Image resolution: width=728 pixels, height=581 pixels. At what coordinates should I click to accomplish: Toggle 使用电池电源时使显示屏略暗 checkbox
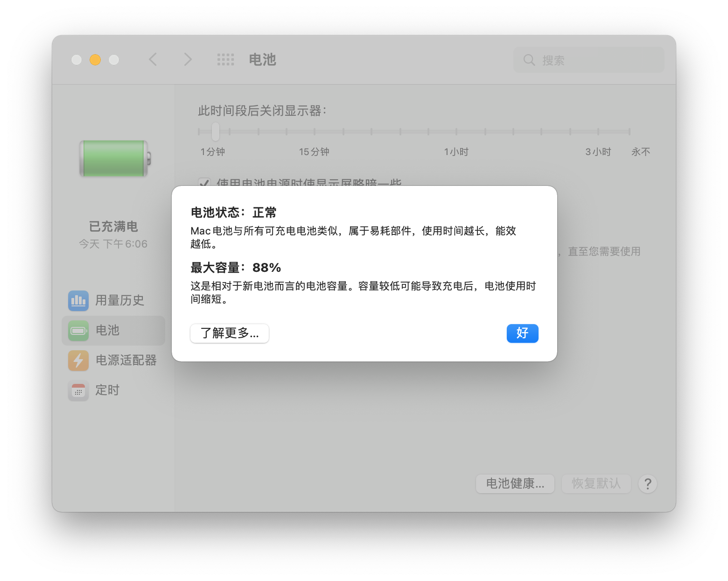[x=204, y=183]
